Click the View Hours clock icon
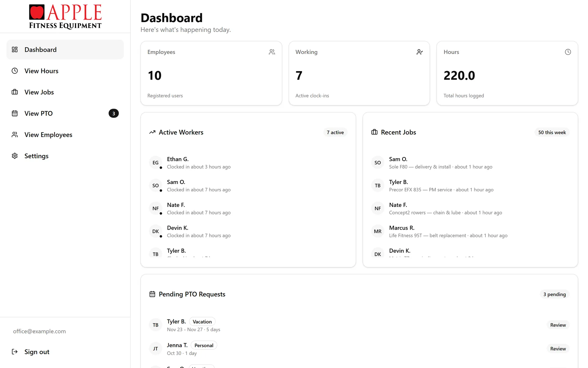 [15, 71]
